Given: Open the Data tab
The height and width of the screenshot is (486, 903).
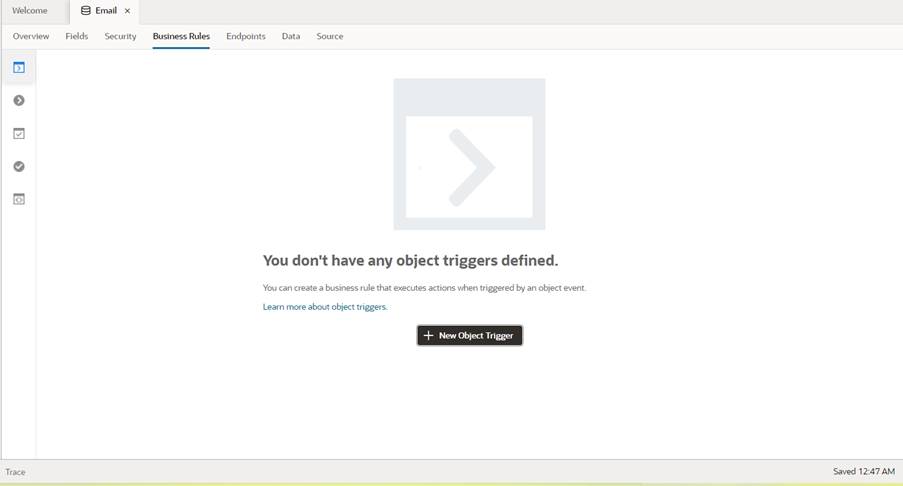Looking at the screenshot, I should coord(291,36).
